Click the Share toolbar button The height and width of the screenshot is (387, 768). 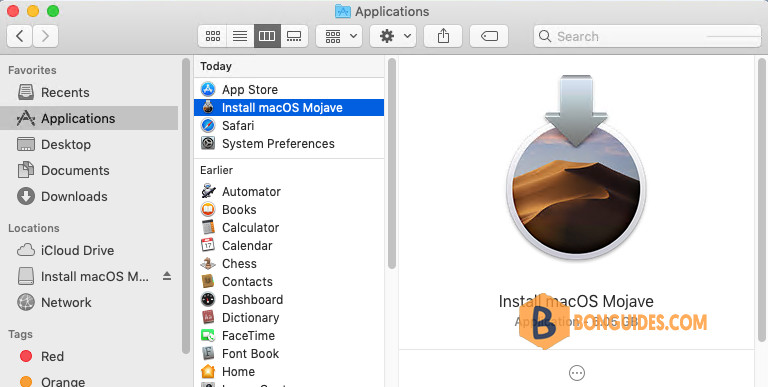point(443,36)
